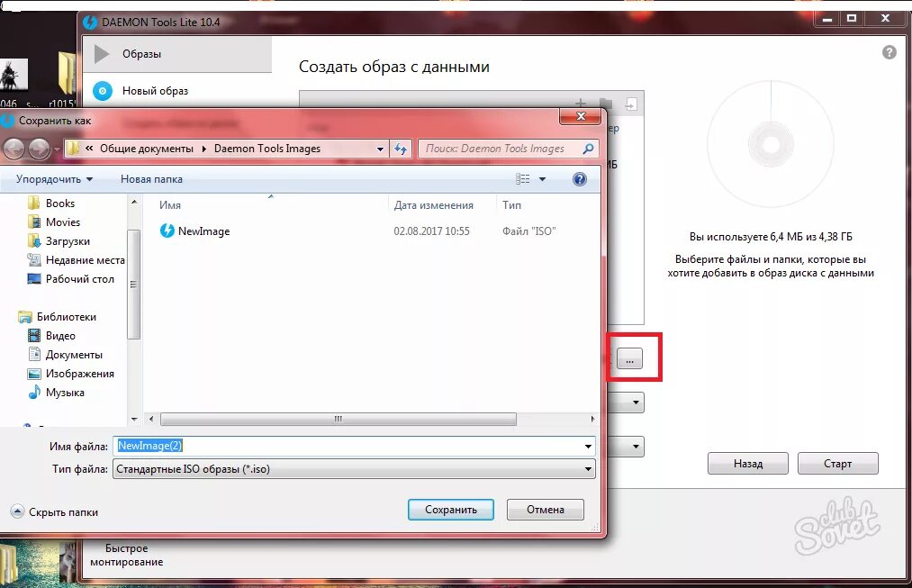Click file list scroll right arrow
This screenshot has width=912, height=588.
point(592,419)
